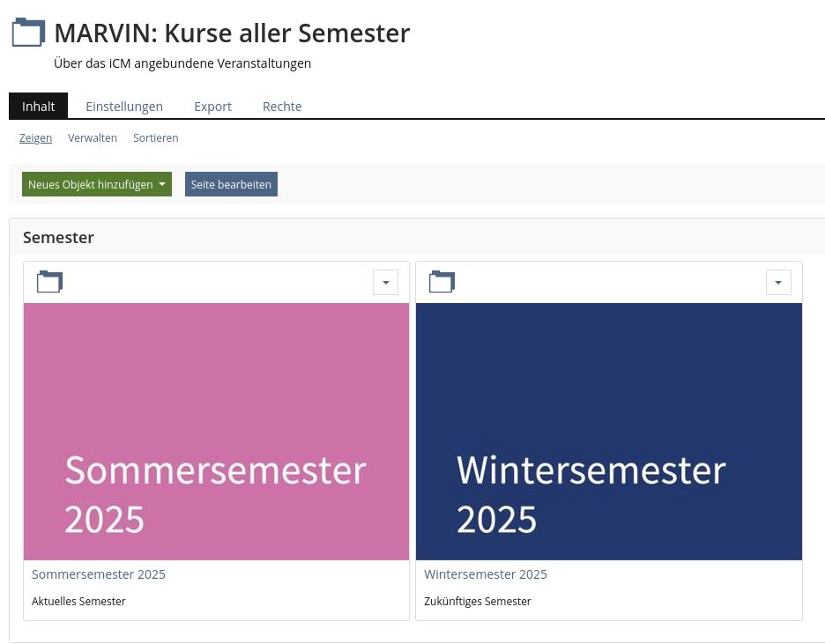Choose the Zeigen sub-tab

[35, 138]
